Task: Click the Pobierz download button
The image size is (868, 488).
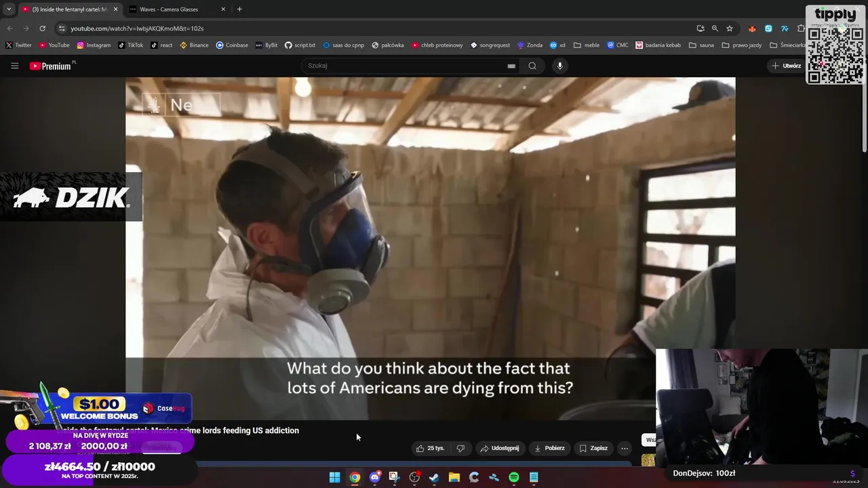Action: point(549,448)
